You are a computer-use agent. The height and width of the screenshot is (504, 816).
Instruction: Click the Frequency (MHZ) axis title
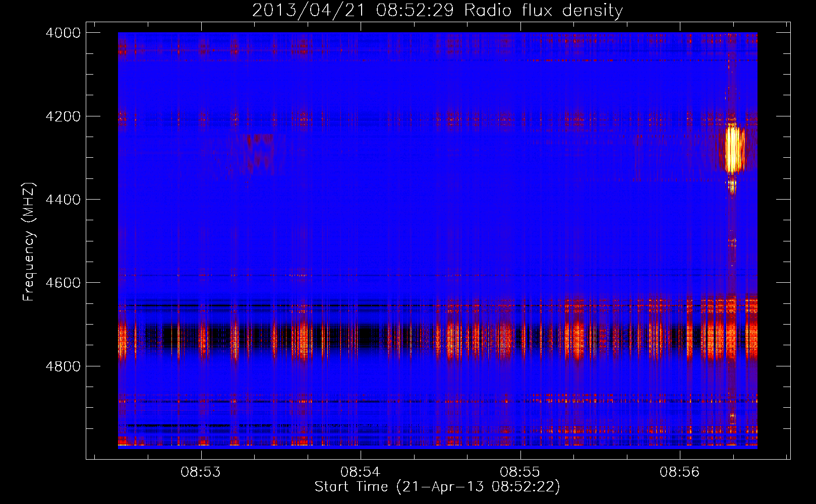point(29,241)
